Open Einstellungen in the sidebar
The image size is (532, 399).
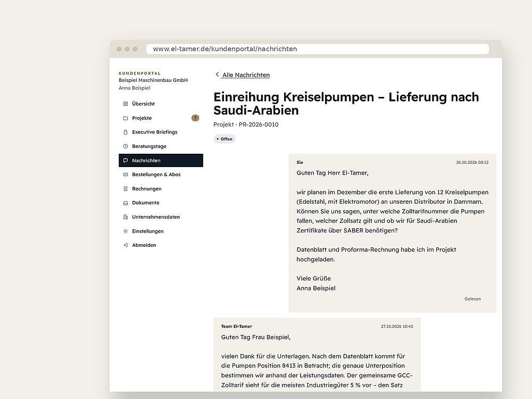pos(161,231)
